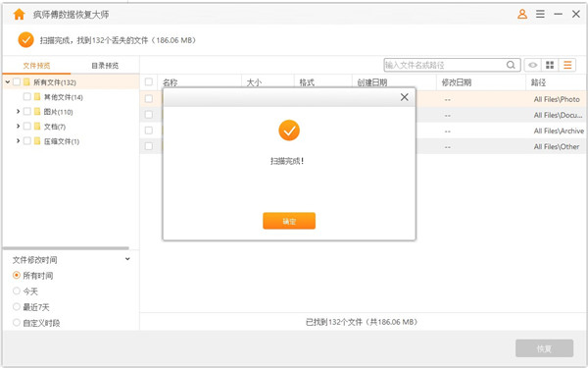This screenshot has height=368, width=588.
Task: Select the 目录预览 tab
Action: pos(105,66)
